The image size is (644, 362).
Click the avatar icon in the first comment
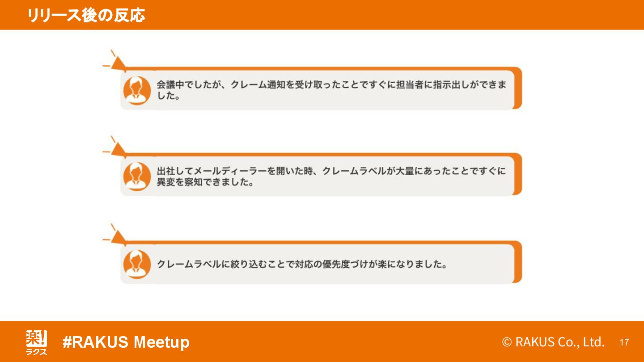point(137,90)
